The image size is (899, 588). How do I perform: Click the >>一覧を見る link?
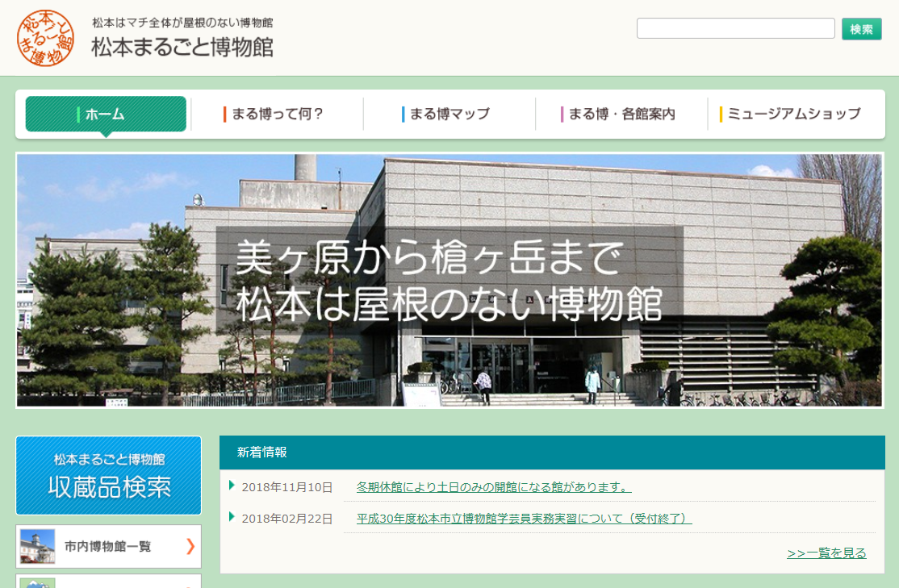pyautogui.click(x=826, y=553)
